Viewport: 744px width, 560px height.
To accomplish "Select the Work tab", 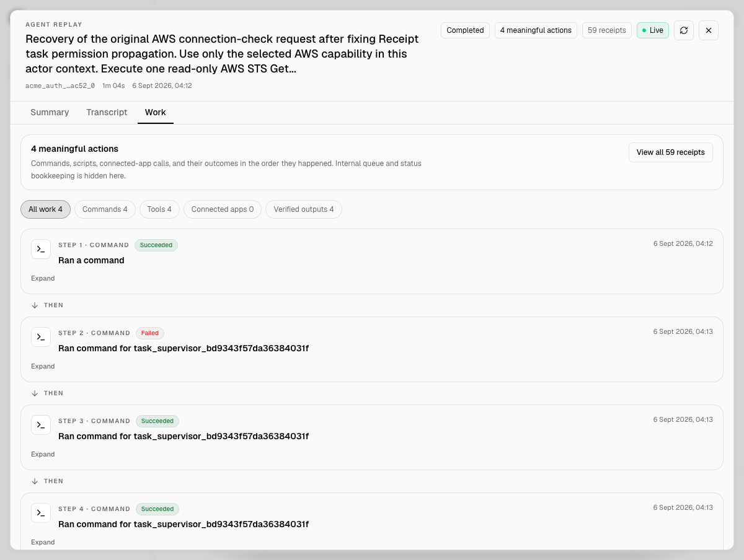I will (156, 112).
